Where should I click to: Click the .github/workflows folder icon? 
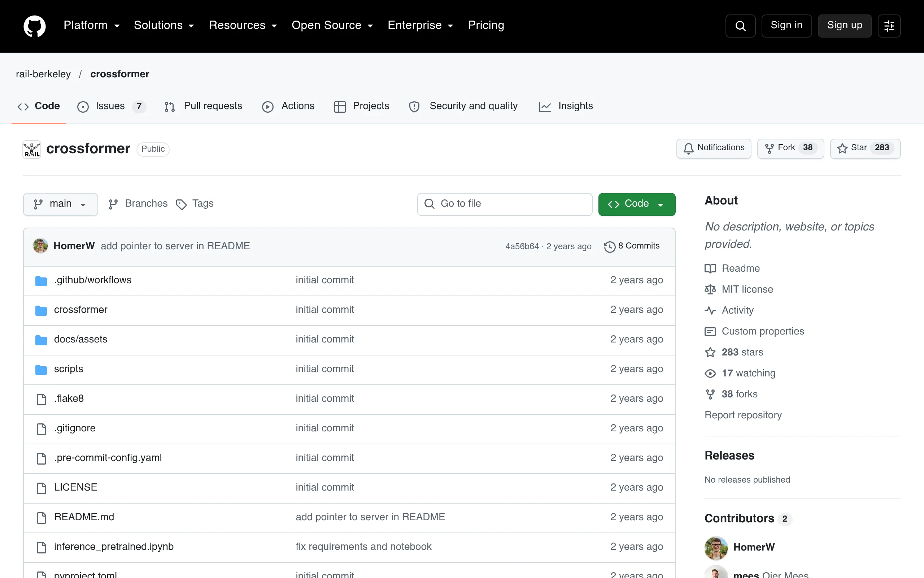click(41, 281)
